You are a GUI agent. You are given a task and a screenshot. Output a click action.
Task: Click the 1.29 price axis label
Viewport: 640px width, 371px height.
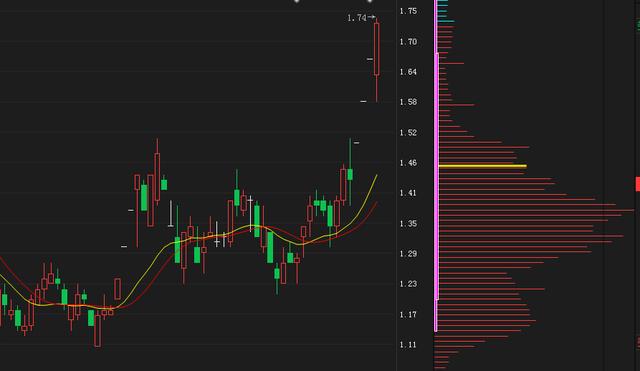[408, 254]
